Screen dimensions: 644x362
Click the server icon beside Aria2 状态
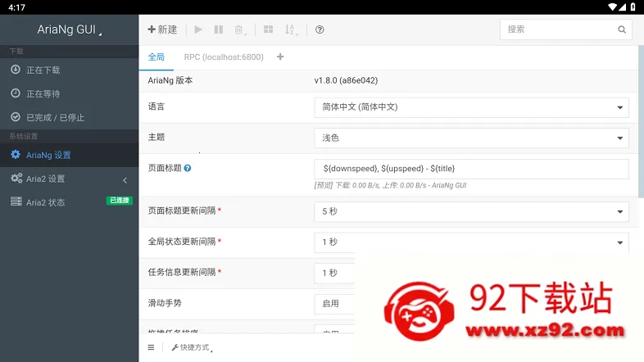point(16,201)
